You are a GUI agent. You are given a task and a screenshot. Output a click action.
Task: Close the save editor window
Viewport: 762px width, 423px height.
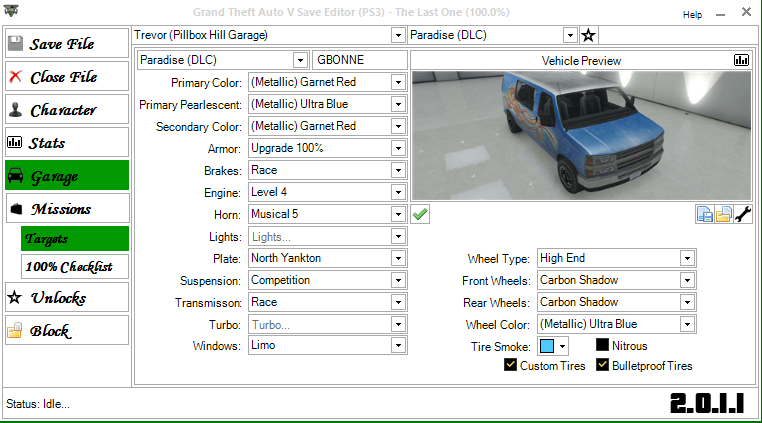point(746,12)
